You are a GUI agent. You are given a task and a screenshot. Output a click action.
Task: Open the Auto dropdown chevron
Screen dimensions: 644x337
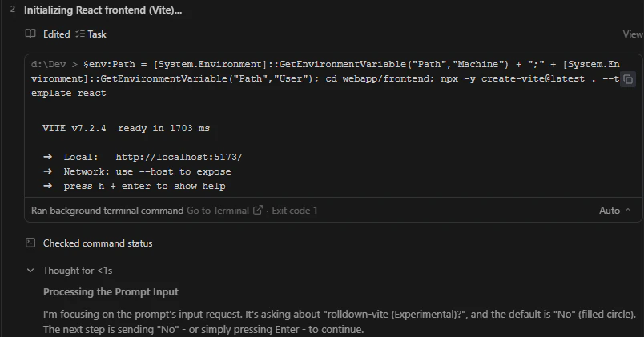point(627,211)
